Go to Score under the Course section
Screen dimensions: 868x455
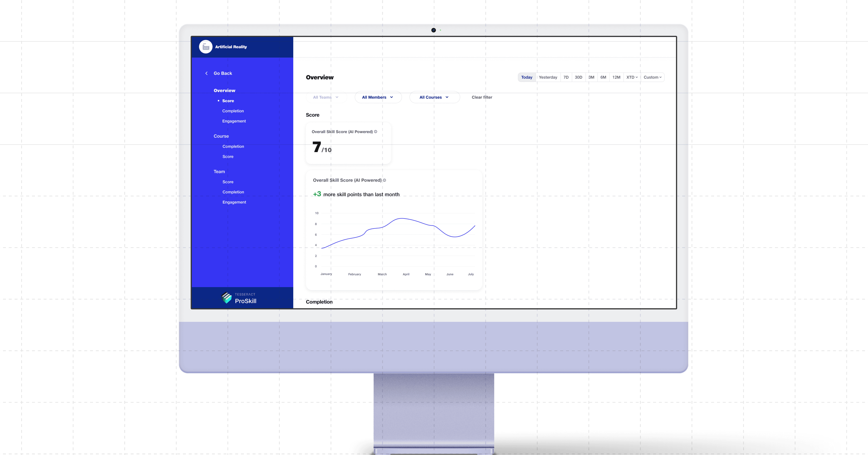pyautogui.click(x=228, y=157)
